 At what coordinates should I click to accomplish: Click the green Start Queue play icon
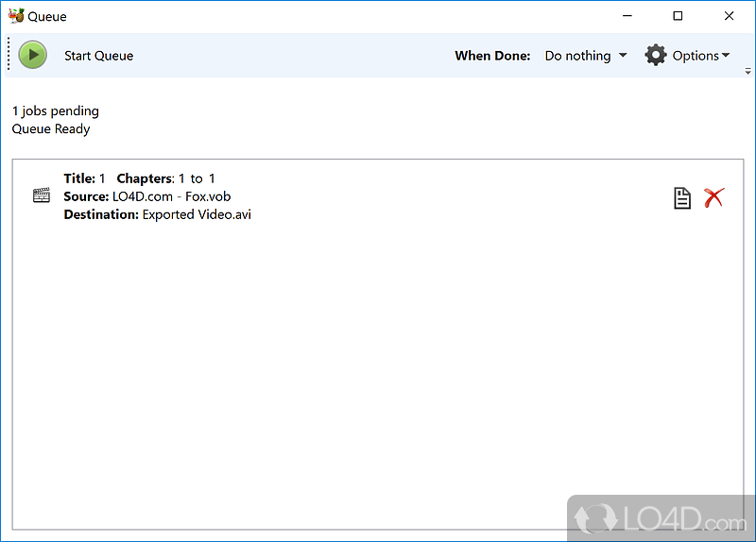click(33, 55)
